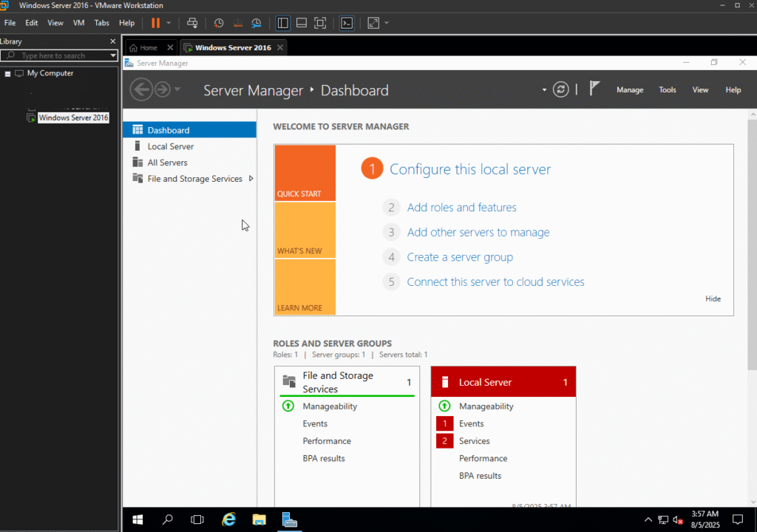Select Windows Server 2016 in library tree
Screen dimensions: 757x532
[x=73, y=117]
